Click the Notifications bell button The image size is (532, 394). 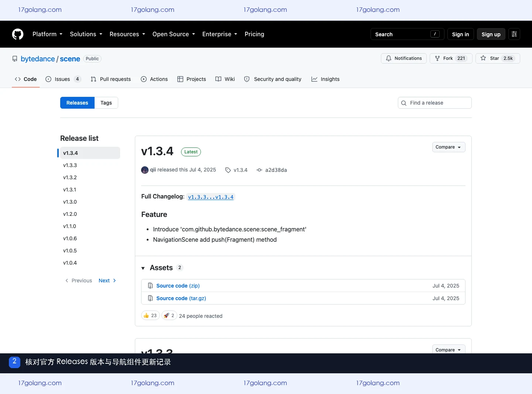click(x=404, y=58)
